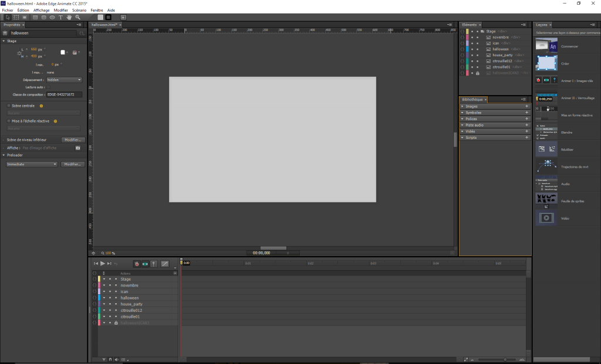Toggle visibility of citrouille012 in timeline
This screenshot has width=601, height=364.
coord(110,311)
